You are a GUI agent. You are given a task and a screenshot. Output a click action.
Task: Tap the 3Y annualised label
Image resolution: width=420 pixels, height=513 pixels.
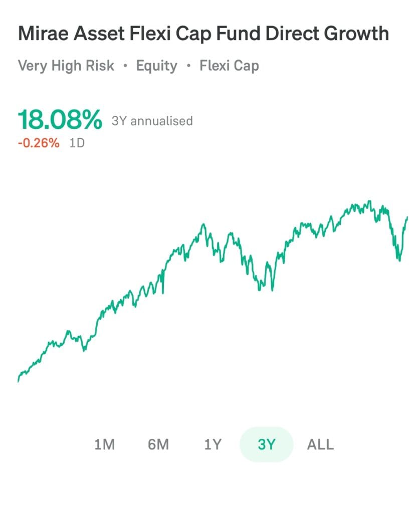(x=152, y=121)
